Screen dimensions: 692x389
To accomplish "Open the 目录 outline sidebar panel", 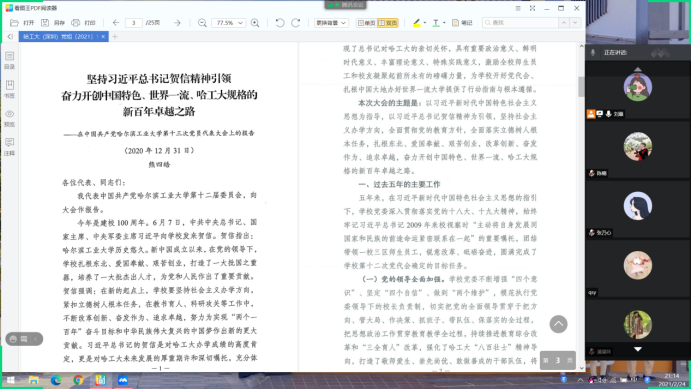I will pyautogui.click(x=10, y=60).
